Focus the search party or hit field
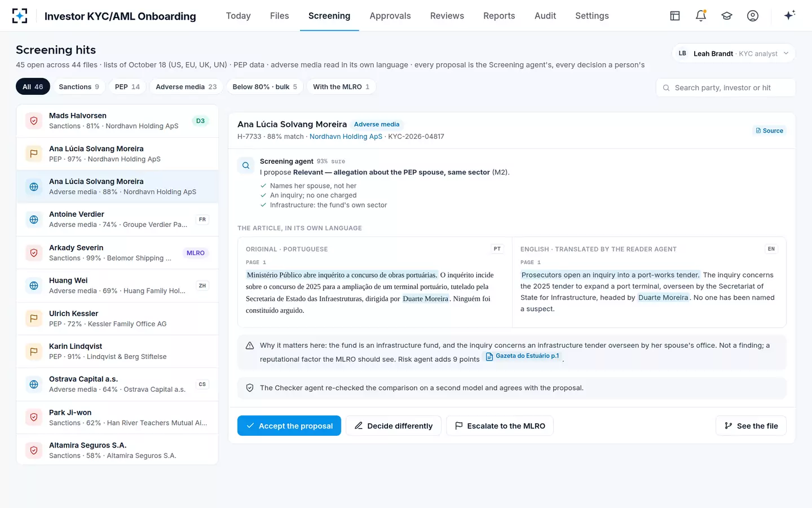 (726, 87)
